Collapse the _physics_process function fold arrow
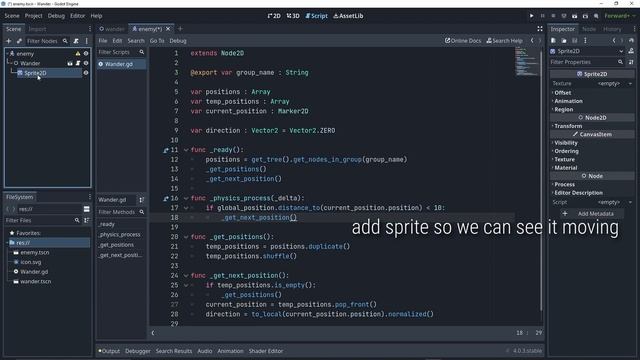Viewport: 640px width, 360px height. click(186, 198)
